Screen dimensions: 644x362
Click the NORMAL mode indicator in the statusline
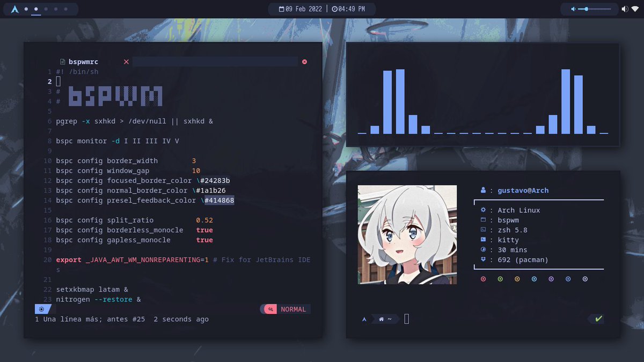pos(293,309)
